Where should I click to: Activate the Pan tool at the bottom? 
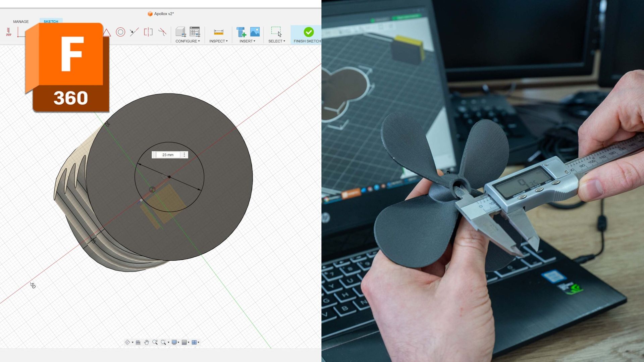147,342
